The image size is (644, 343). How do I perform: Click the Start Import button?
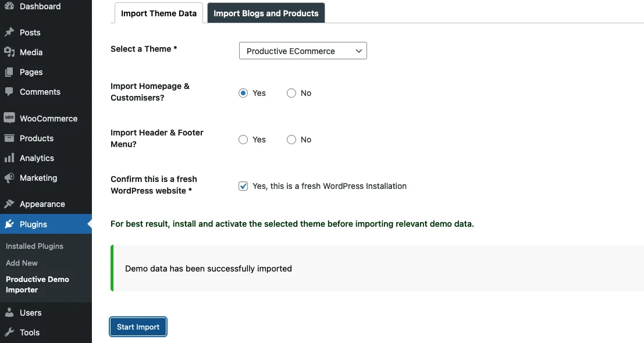[138, 327]
